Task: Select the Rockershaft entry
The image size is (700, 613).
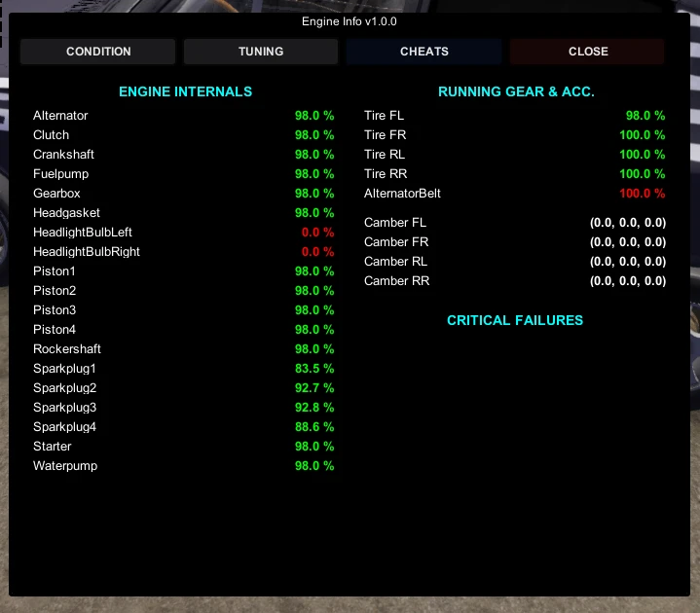Action: click(67, 349)
